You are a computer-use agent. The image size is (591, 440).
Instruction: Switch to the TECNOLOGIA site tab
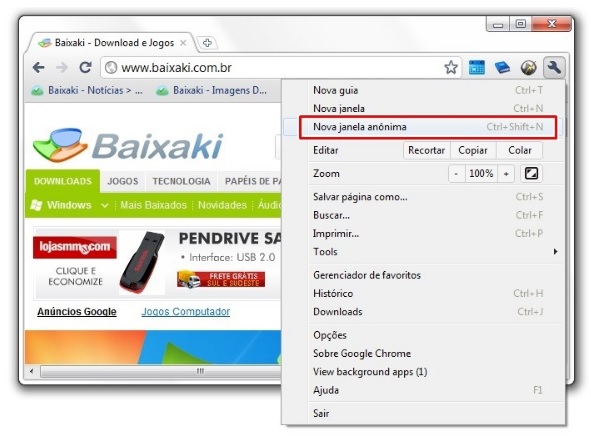click(181, 181)
